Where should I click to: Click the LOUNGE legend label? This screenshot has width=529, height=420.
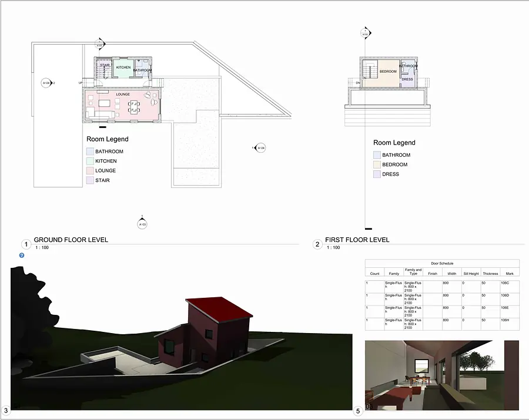[105, 170]
